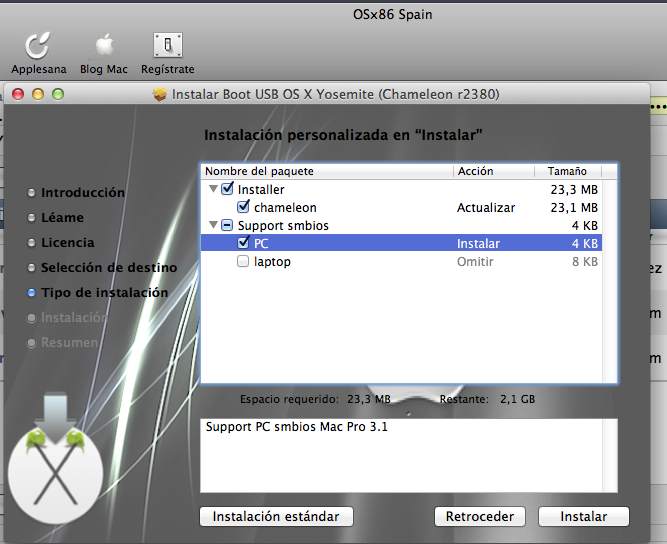Zoom the installer with green button
Viewport: 667px width, 544px height.
point(58,94)
